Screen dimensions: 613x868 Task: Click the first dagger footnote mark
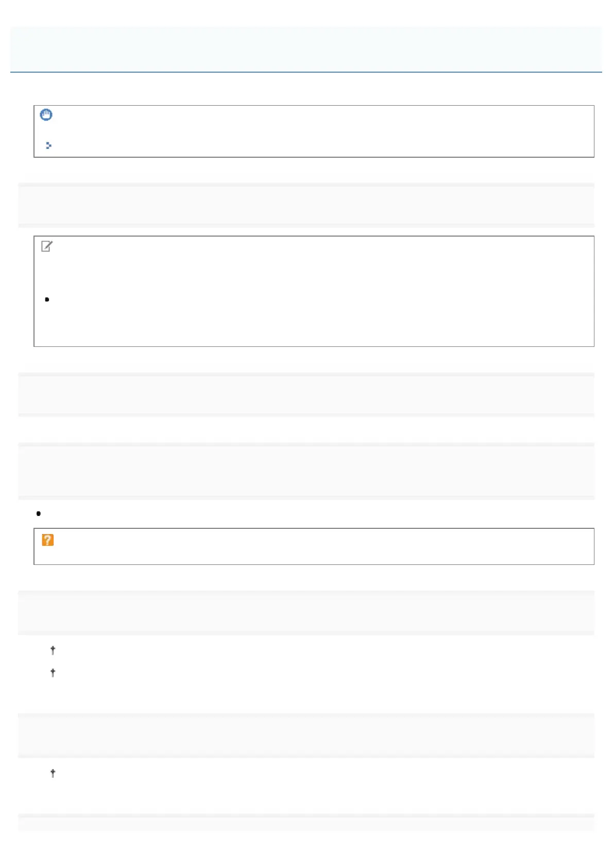(x=53, y=650)
